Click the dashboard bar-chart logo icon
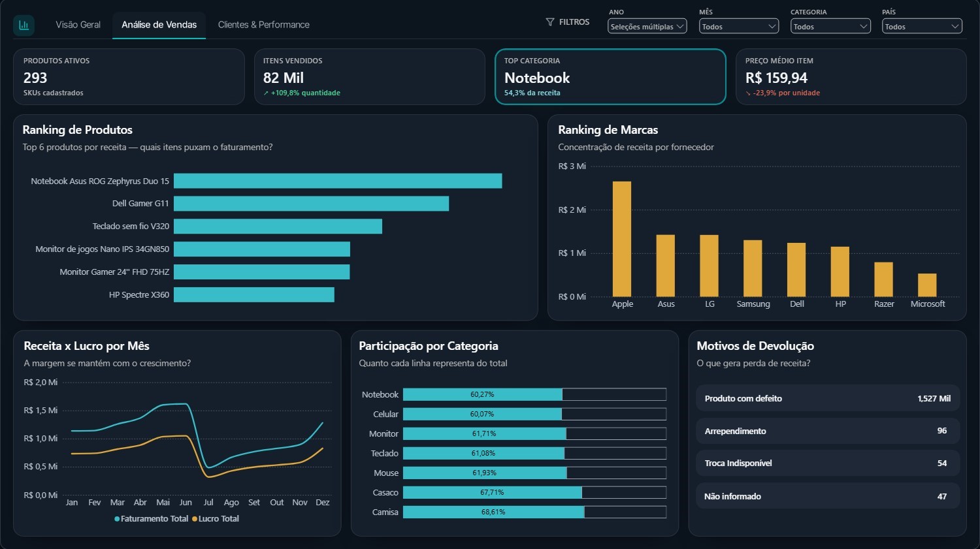The image size is (980, 549). pos(24,25)
